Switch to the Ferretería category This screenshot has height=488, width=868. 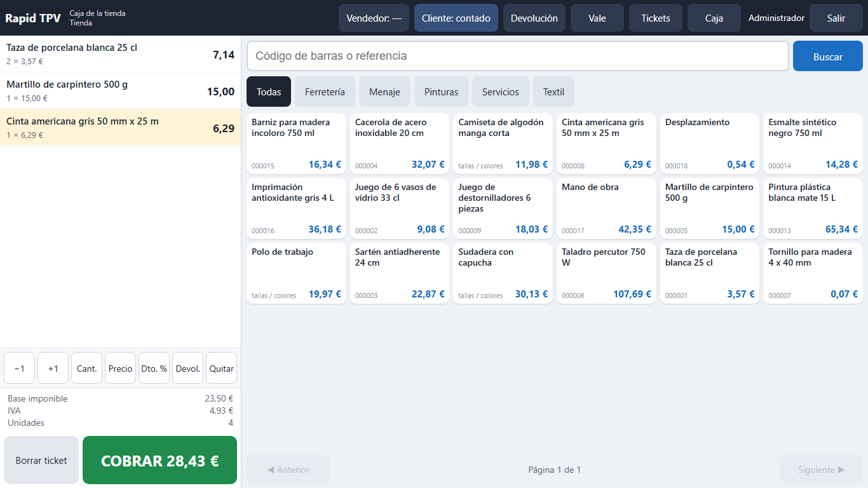[325, 91]
